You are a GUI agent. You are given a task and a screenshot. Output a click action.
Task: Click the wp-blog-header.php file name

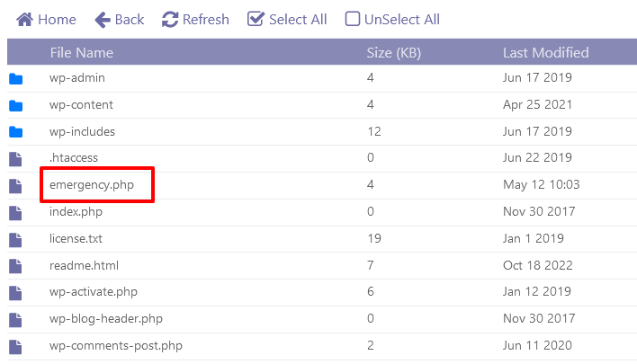point(105,318)
